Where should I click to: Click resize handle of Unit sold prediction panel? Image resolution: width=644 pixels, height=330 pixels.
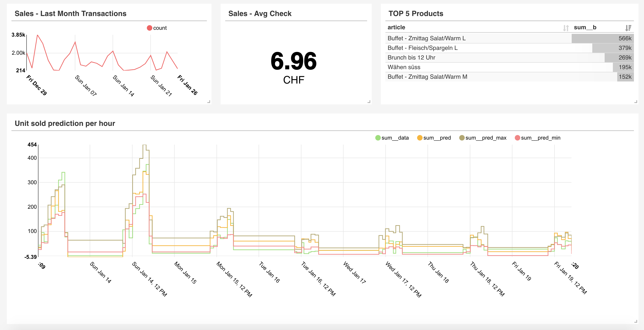pos(636,322)
